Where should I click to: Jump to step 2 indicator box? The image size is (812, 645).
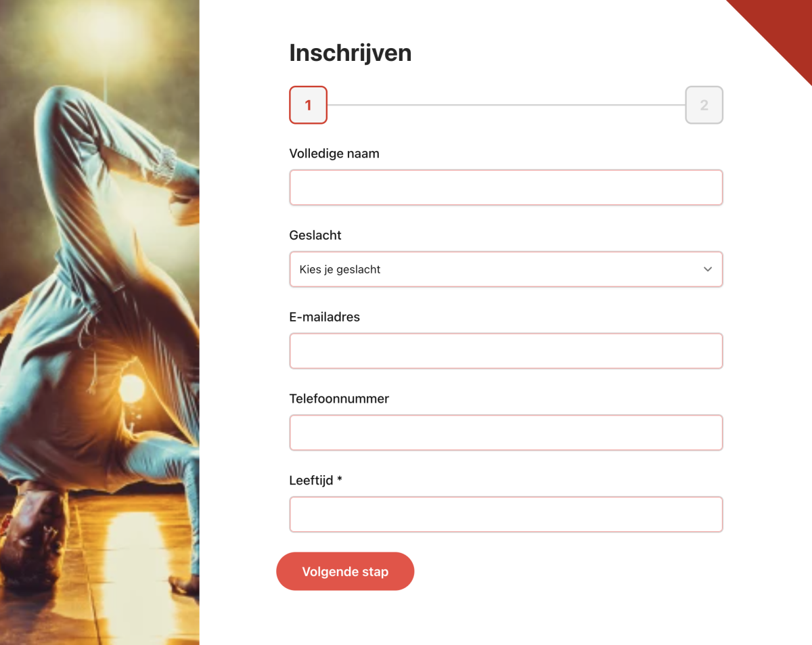pos(704,105)
